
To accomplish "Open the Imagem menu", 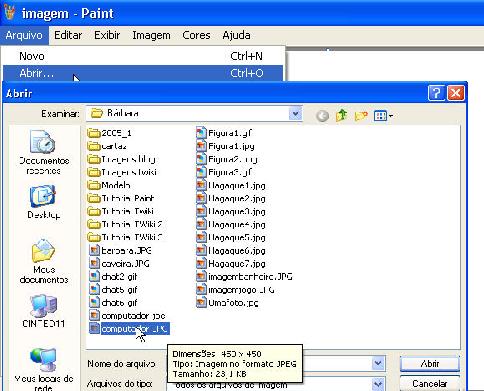I will pyautogui.click(x=151, y=35).
